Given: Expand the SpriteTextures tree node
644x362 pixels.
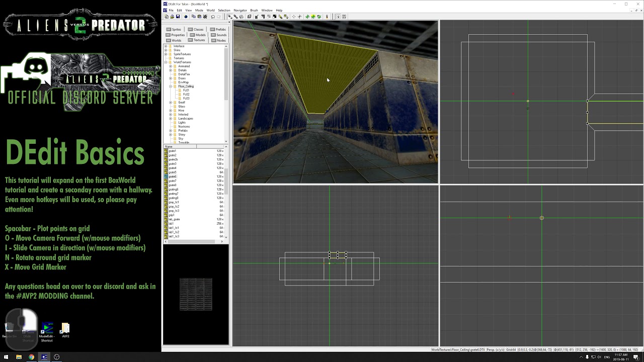Looking at the screenshot, I should click(x=166, y=54).
